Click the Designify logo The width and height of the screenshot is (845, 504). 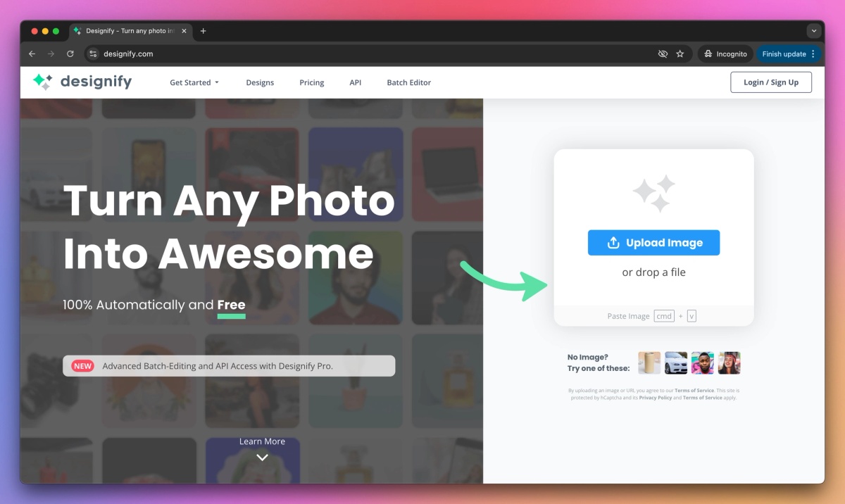pos(82,82)
